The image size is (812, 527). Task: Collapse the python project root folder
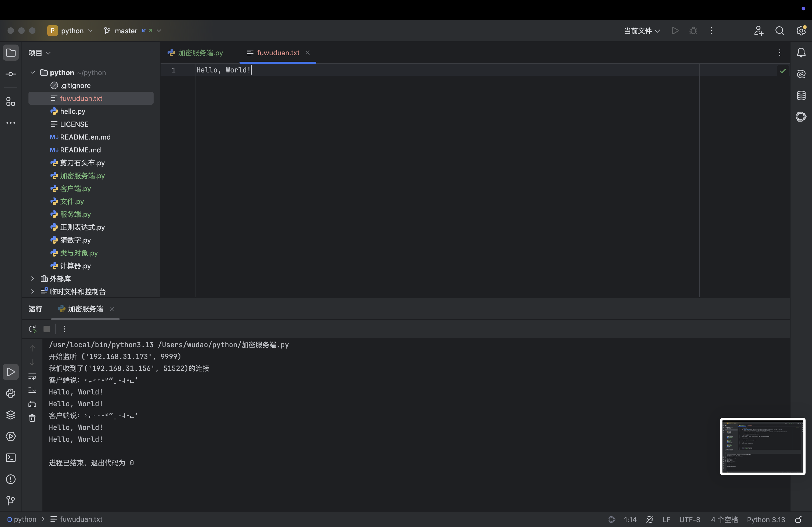point(32,73)
